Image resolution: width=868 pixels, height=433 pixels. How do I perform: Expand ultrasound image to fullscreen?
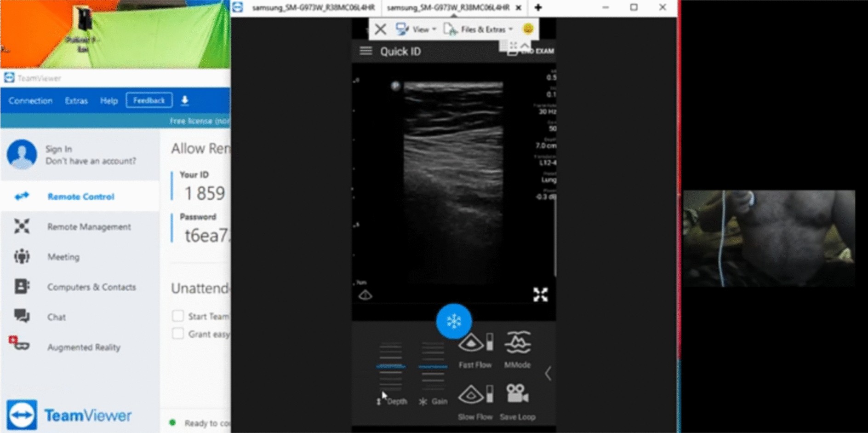(541, 294)
